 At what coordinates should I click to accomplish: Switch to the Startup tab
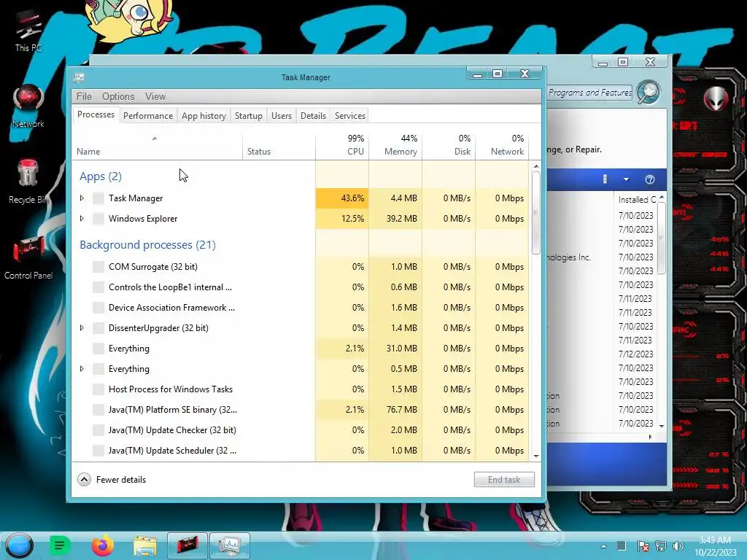tap(249, 116)
